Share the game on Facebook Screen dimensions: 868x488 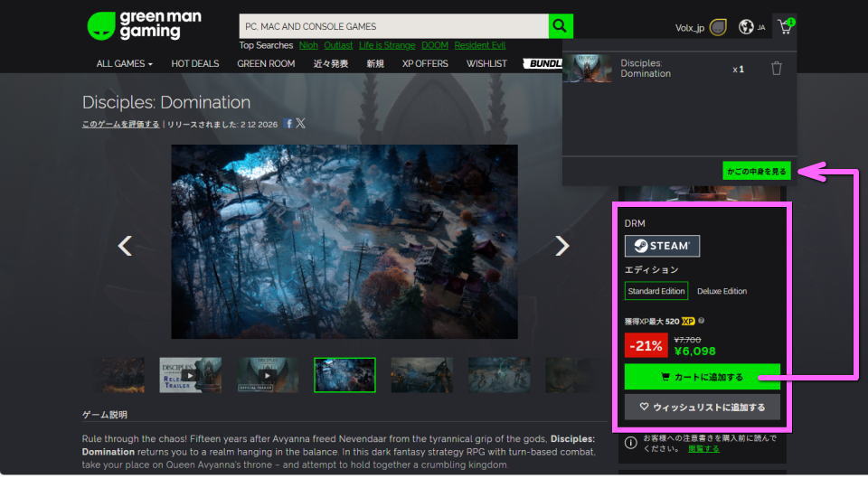pyautogui.click(x=288, y=124)
